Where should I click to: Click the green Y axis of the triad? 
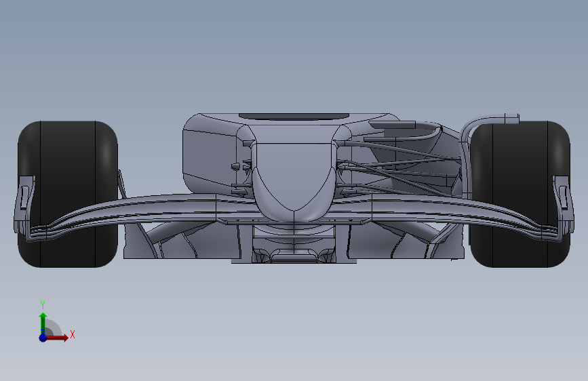[43, 323]
